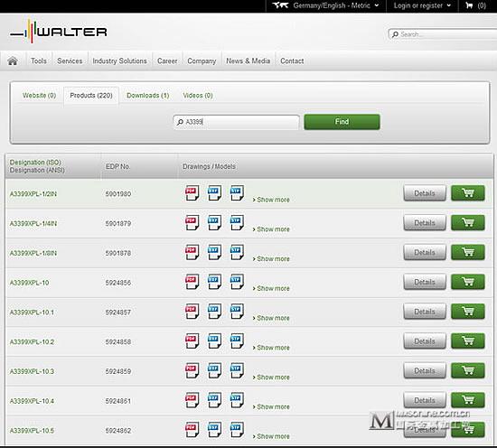This screenshot has width=497, height=448.
Task: Switch to the Downloads (1) tab
Action: (x=147, y=96)
